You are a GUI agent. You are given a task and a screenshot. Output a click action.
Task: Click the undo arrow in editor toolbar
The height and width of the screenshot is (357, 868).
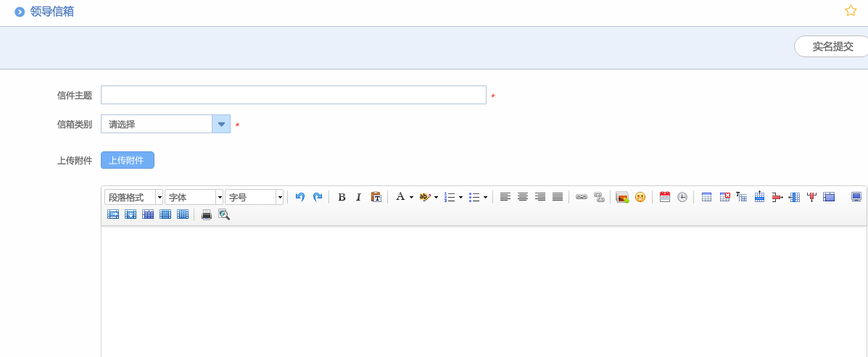point(299,197)
